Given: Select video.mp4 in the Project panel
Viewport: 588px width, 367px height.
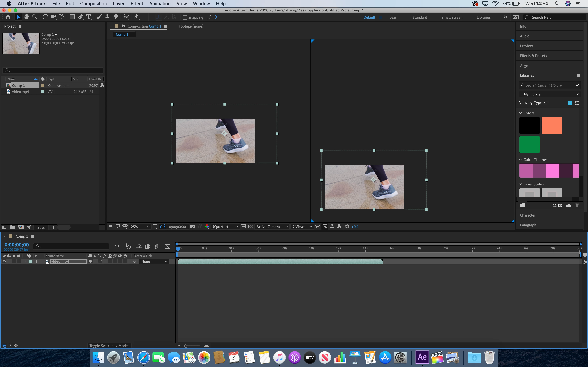Looking at the screenshot, I should (20, 92).
